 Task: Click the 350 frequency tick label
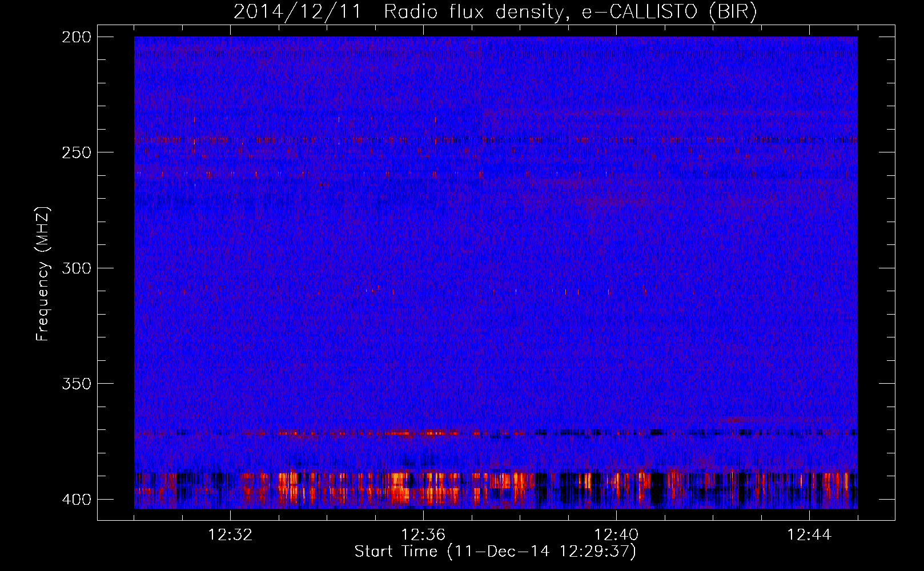point(76,383)
